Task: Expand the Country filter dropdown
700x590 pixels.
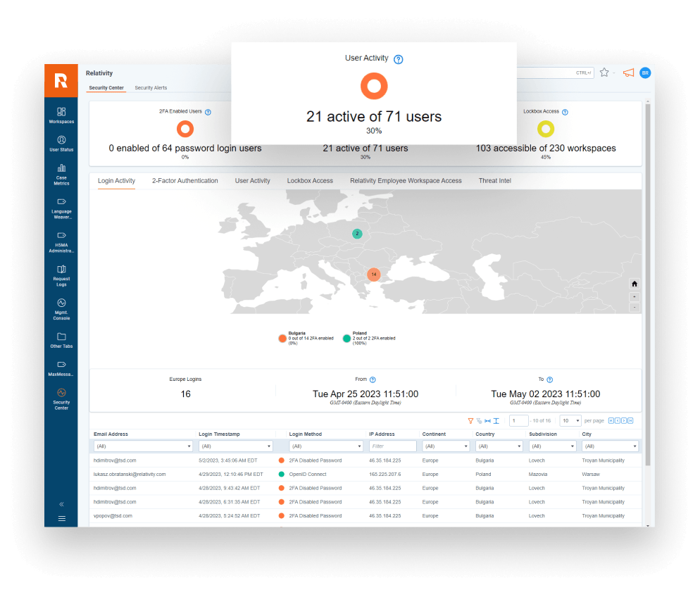Action: coord(499,446)
